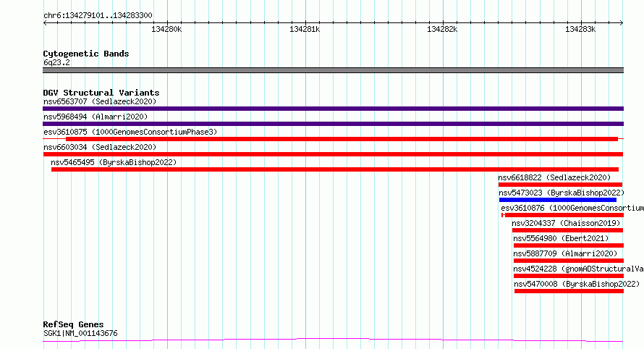Click the gray 6q23.2 cytogenetic band bar
The image size is (644, 349).
333,70
